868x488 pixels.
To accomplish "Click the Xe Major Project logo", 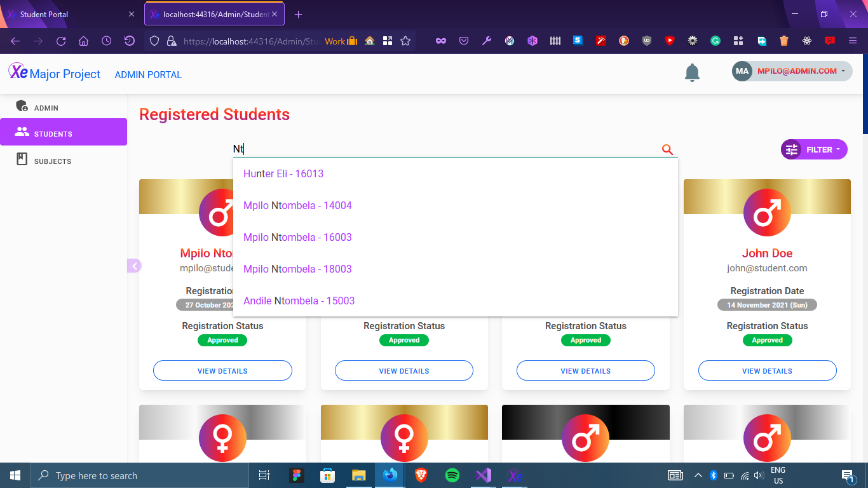I will click(x=55, y=74).
